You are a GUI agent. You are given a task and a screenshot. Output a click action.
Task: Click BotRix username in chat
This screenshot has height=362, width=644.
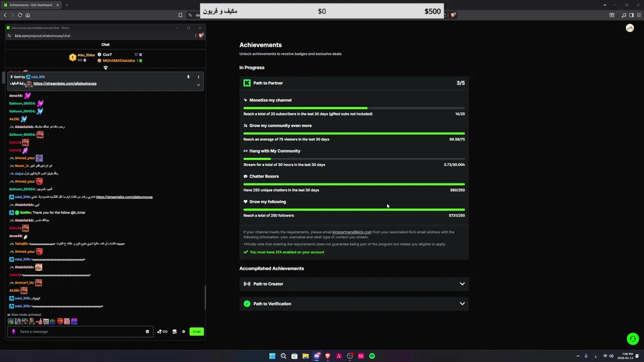click(25, 213)
